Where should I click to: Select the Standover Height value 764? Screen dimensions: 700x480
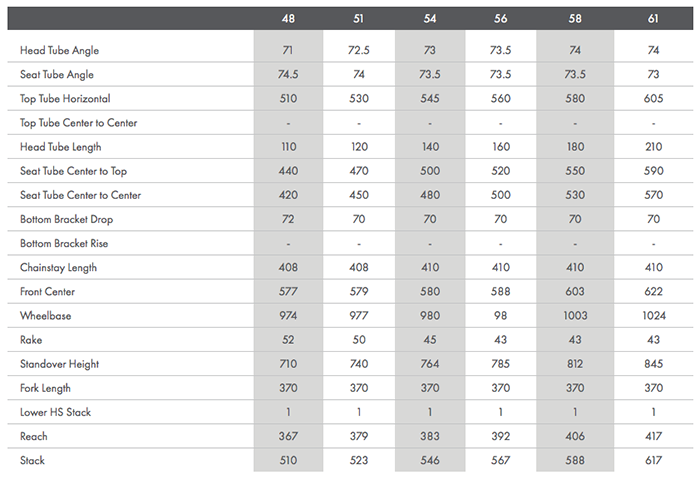pos(430,364)
